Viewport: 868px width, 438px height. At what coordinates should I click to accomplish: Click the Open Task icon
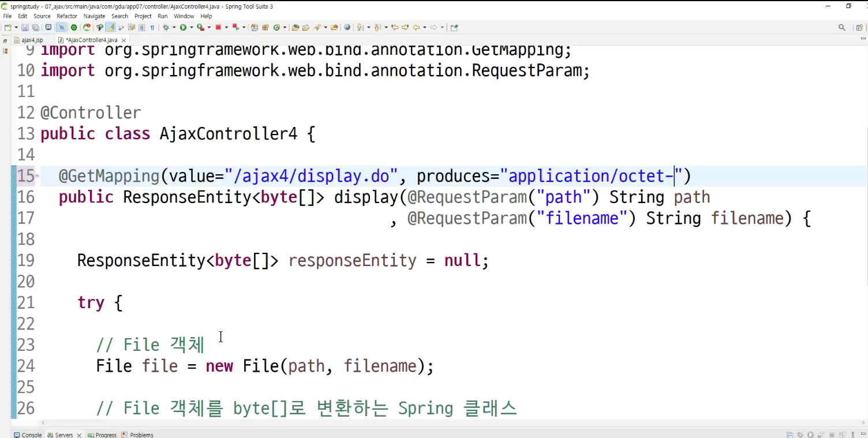click(x=305, y=27)
